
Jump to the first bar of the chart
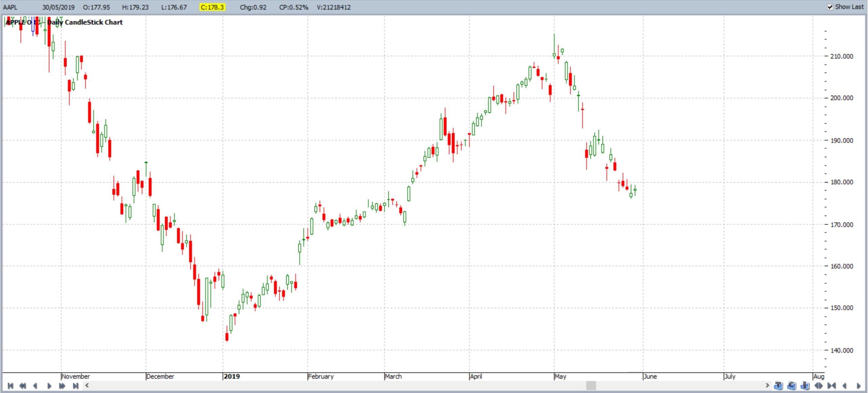click(11, 386)
